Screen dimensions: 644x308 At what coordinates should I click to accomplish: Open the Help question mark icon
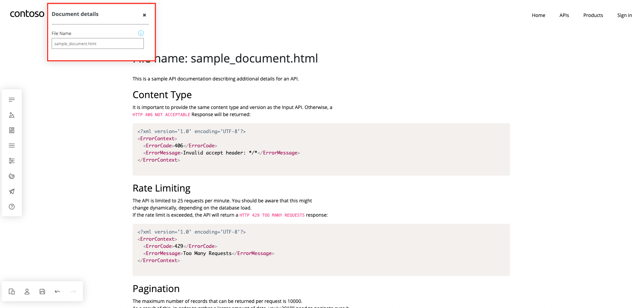[12, 207]
